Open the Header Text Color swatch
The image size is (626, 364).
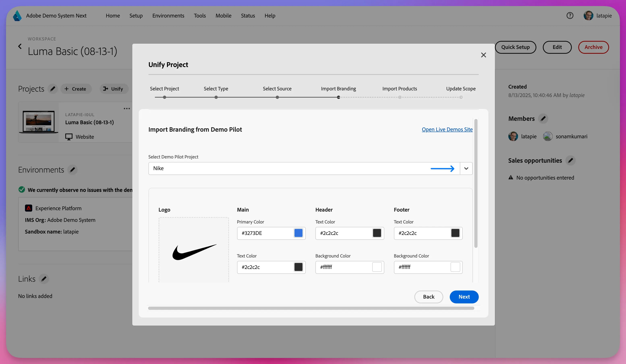[377, 233]
